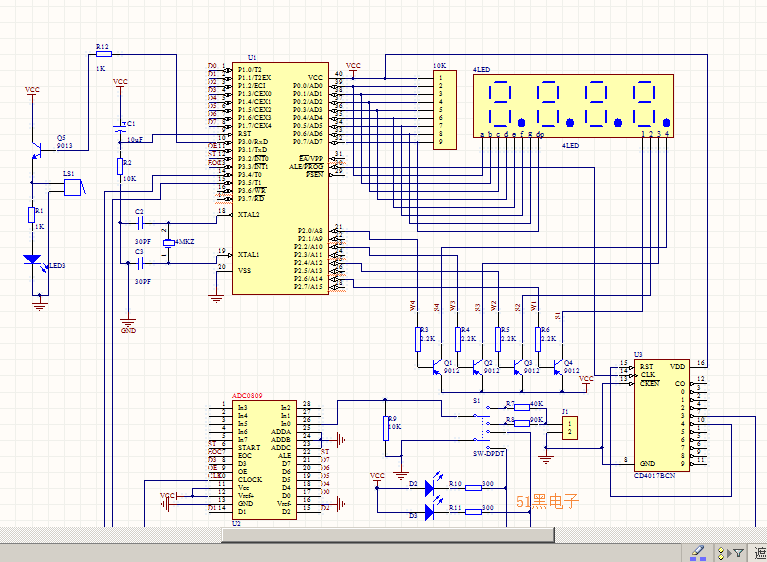Click the 'XTAL1' pin label on U1
Image resolution: width=767 pixels, height=562 pixels.
(x=248, y=255)
